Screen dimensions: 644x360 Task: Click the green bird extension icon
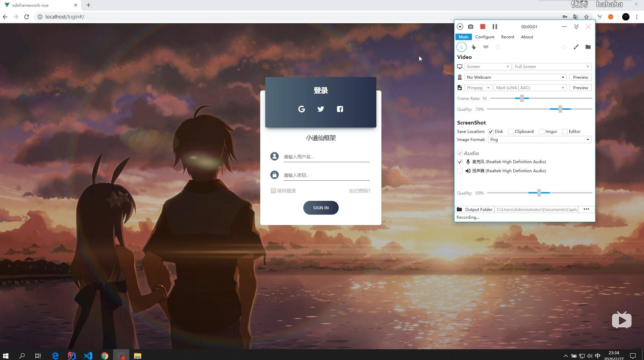[x=600, y=17]
